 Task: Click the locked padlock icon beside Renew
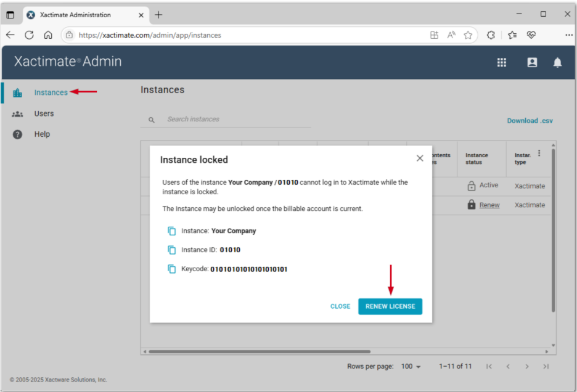[x=472, y=204]
